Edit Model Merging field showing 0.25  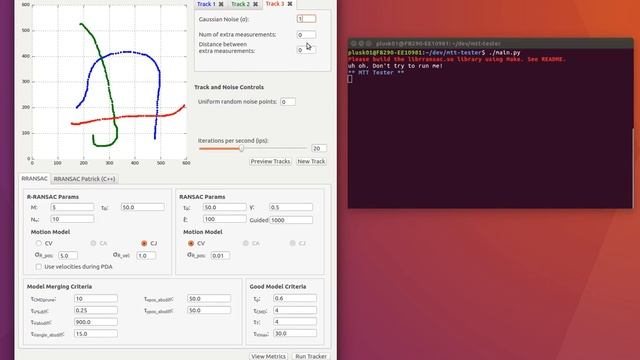coord(96,310)
